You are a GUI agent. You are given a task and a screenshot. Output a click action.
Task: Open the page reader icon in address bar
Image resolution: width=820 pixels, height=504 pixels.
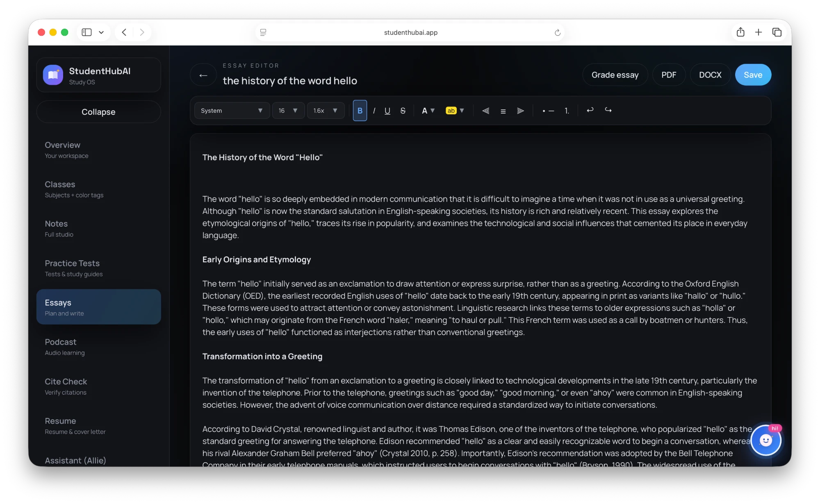[x=263, y=32]
